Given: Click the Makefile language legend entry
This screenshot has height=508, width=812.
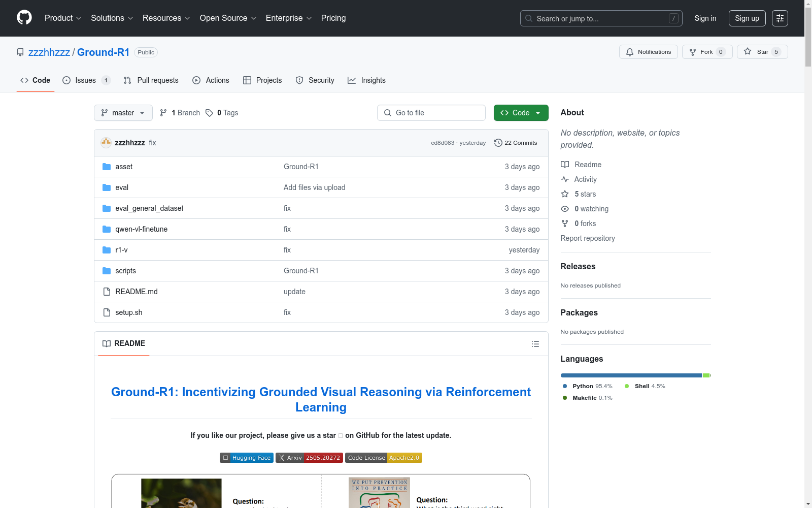Looking at the screenshot, I should coord(588,398).
